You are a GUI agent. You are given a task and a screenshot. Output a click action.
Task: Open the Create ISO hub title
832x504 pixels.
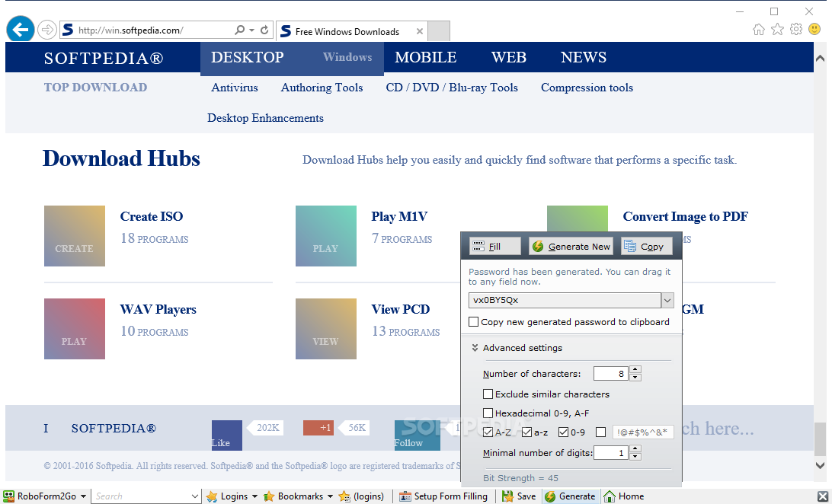click(151, 217)
